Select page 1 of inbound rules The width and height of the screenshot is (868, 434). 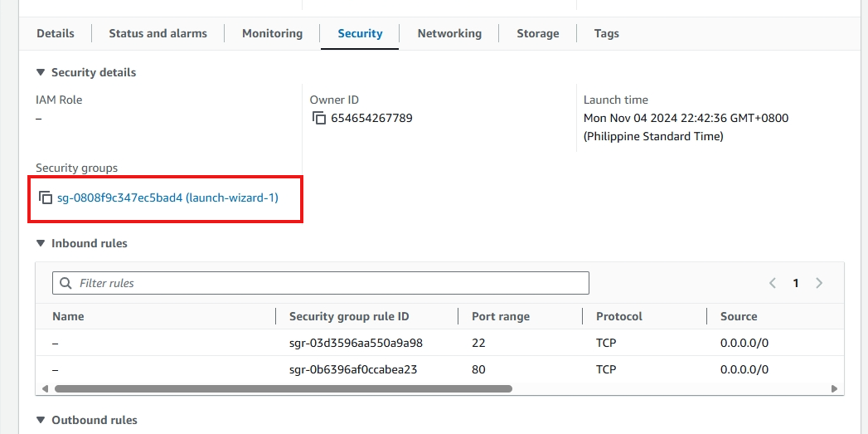(x=796, y=283)
